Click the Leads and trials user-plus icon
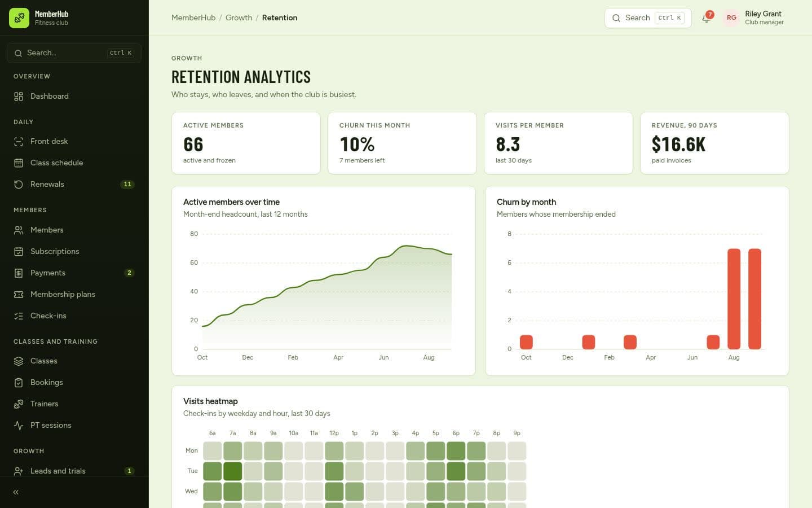Screen dimensions: 812x508 point(19,471)
